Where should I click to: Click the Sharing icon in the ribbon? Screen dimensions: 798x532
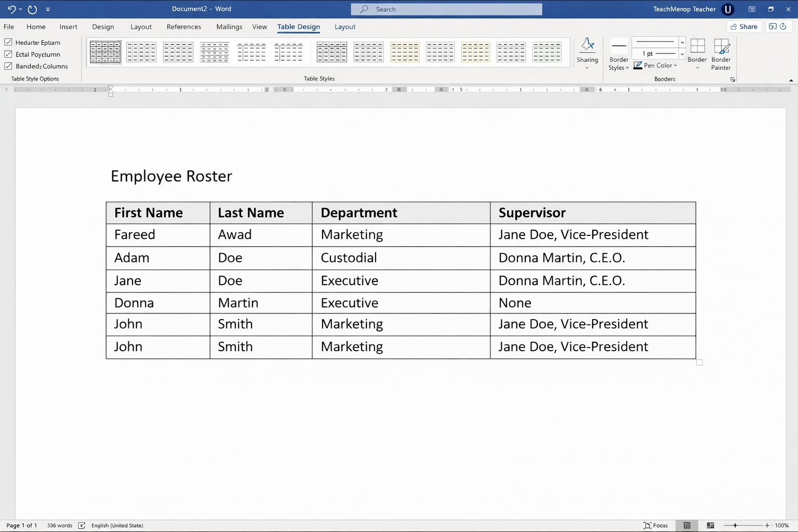[588, 46]
